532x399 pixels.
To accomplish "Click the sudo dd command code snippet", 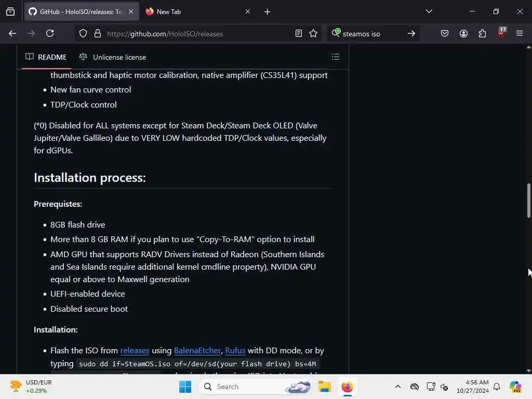I will (x=197, y=364).
